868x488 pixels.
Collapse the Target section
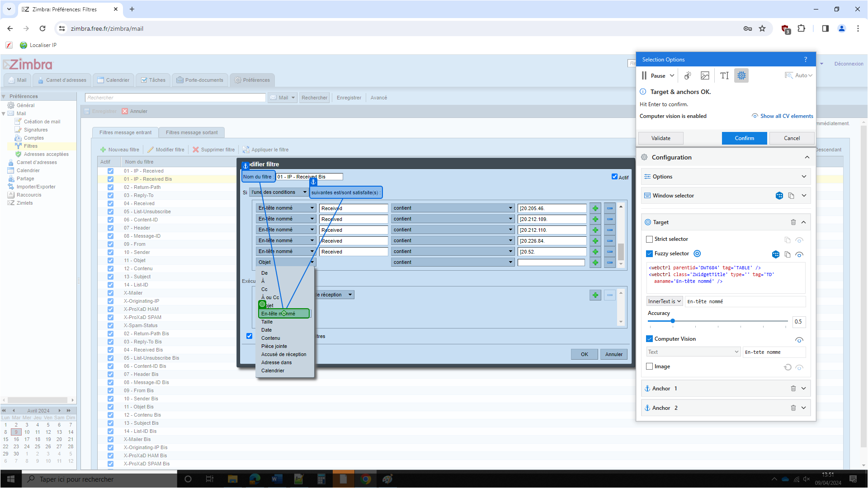pyautogui.click(x=804, y=222)
